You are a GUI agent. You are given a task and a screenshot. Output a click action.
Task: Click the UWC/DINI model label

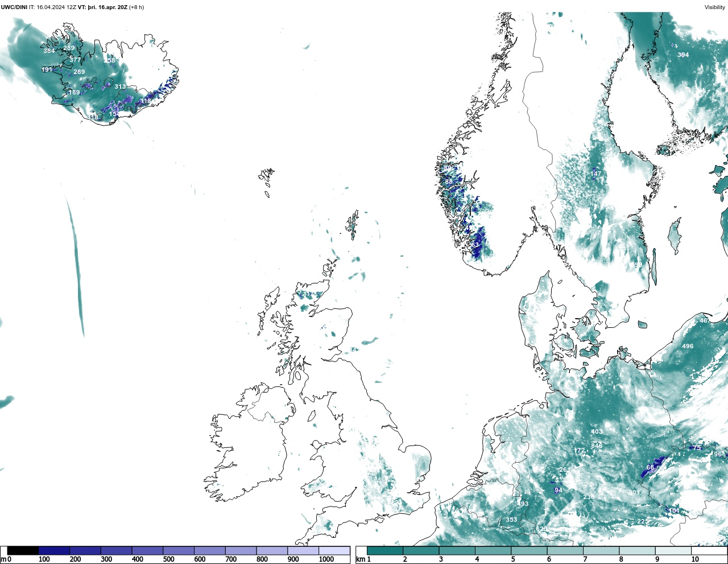coord(14,7)
